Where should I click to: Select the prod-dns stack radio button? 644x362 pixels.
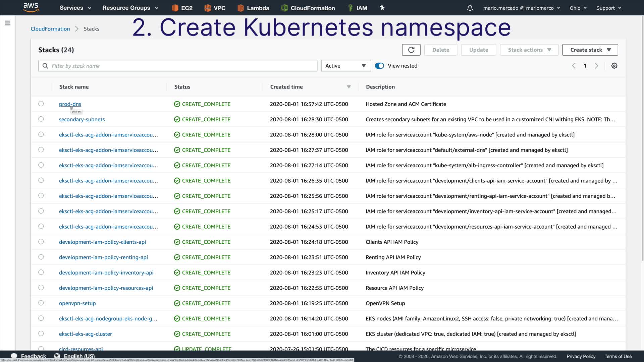41,104
